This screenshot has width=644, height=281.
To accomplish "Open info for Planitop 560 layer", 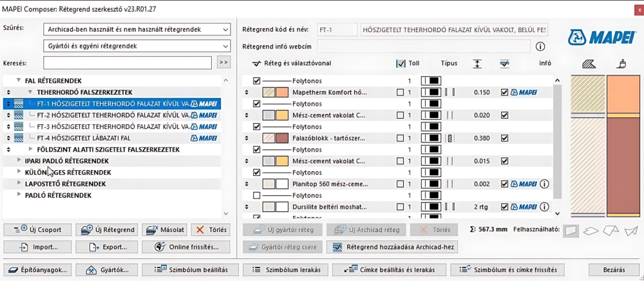I will point(544,184).
